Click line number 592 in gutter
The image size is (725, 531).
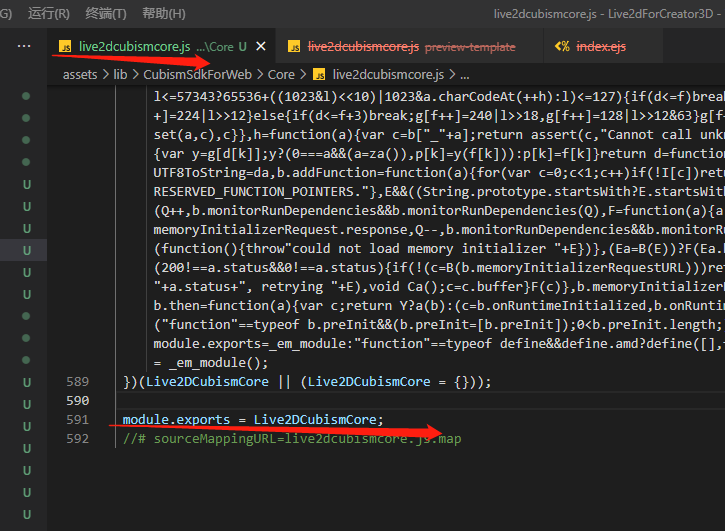77,438
